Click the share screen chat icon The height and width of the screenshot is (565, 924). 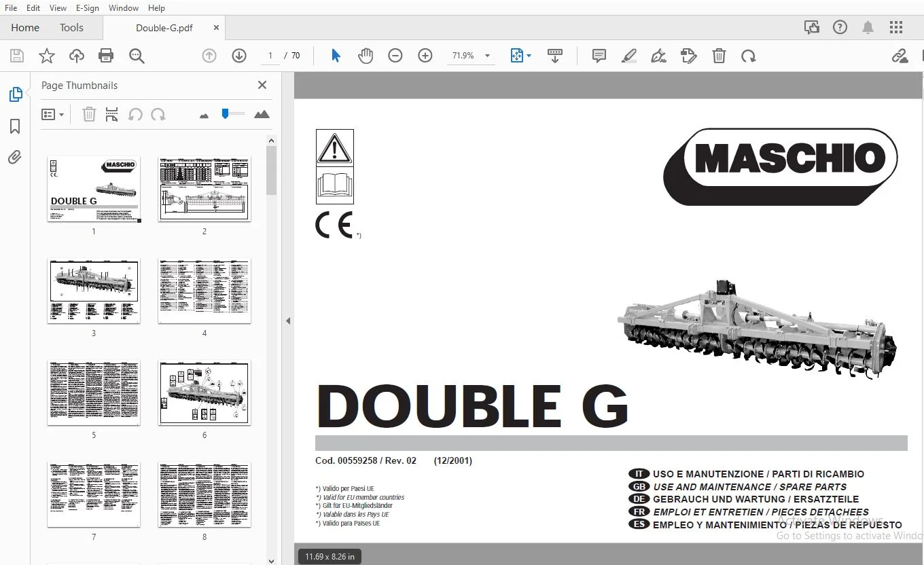coord(812,28)
